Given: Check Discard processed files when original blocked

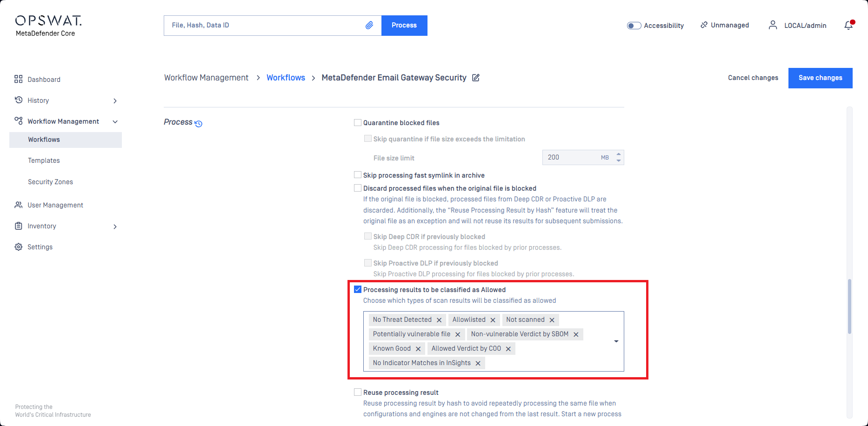Looking at the screenshot, I should pyautogui.click(x=358, y=188).
